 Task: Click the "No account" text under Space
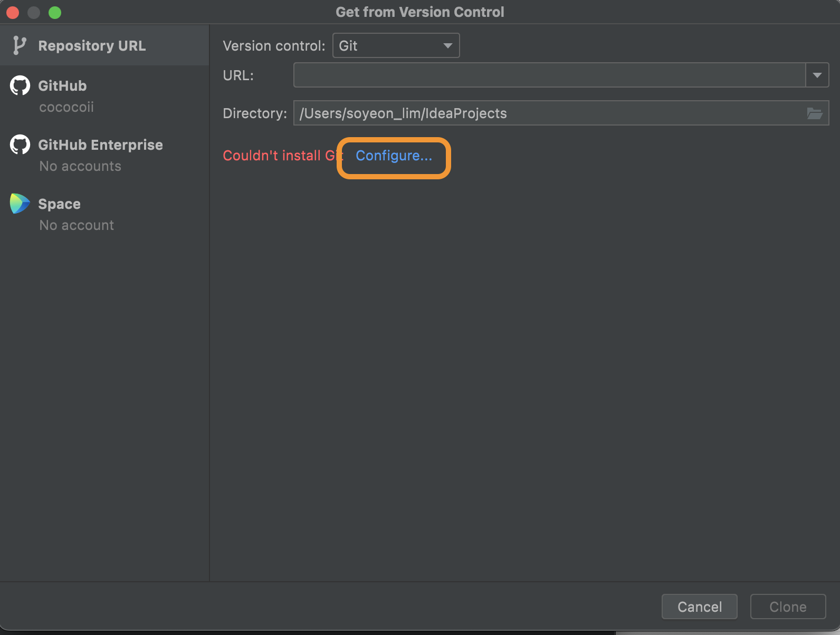(77, 225)
